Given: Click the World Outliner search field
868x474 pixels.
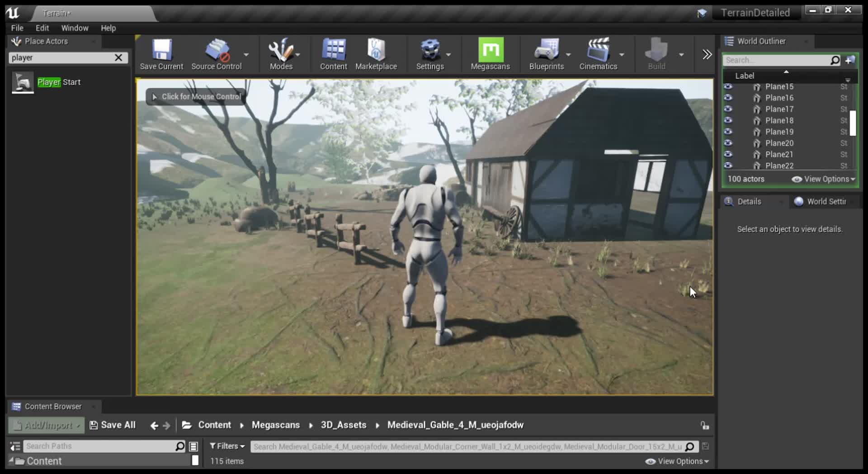Looking at the screenshot, I should (778, 60).
